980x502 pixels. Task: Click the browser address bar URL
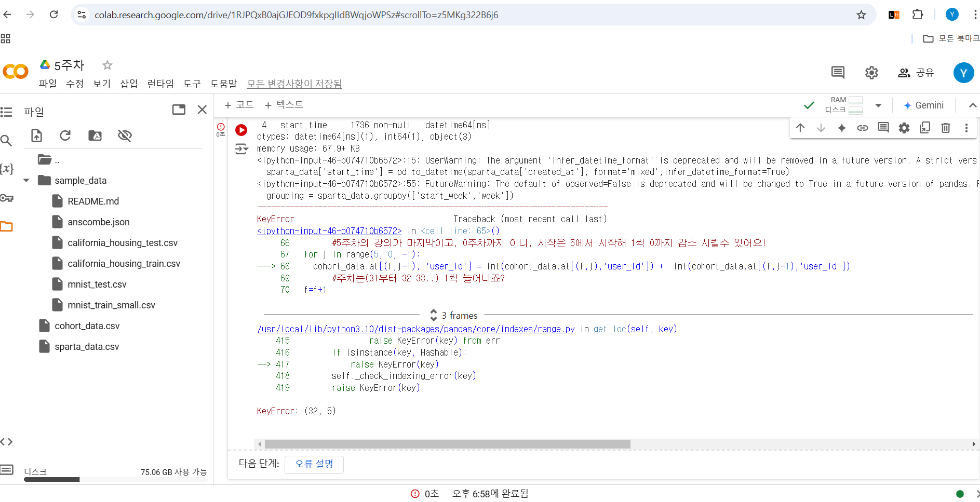296,15
